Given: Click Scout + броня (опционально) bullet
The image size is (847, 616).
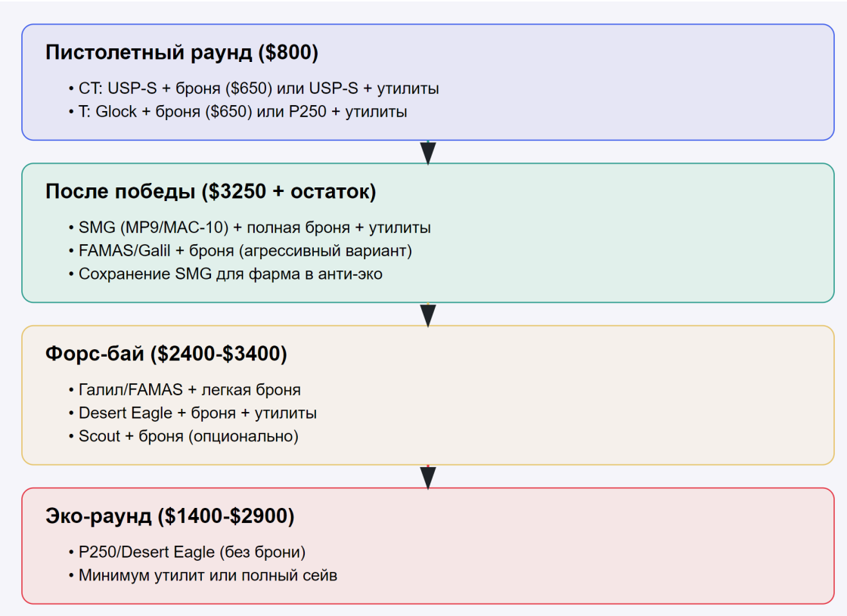Looking at the screenshot, I should 188,437.
